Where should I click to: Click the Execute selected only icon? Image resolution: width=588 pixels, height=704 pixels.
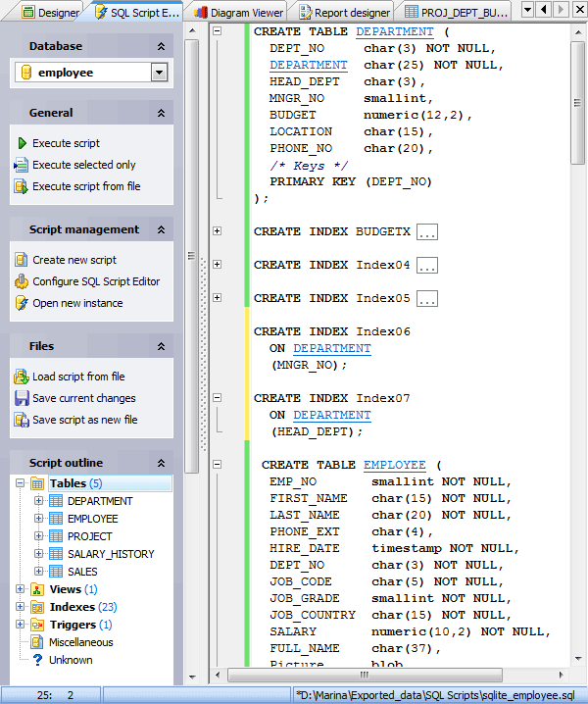[x=22, y=165]
